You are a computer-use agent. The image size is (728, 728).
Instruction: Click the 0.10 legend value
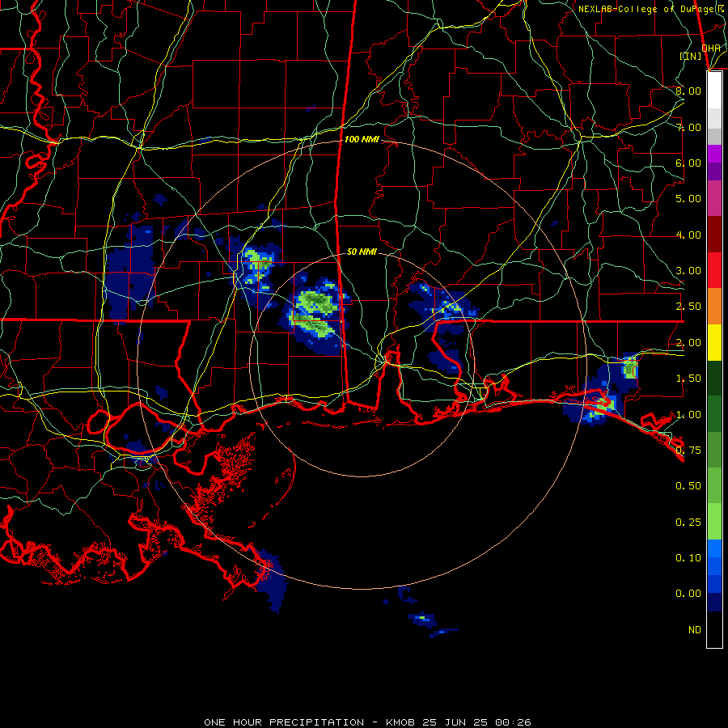coord(688,558)
